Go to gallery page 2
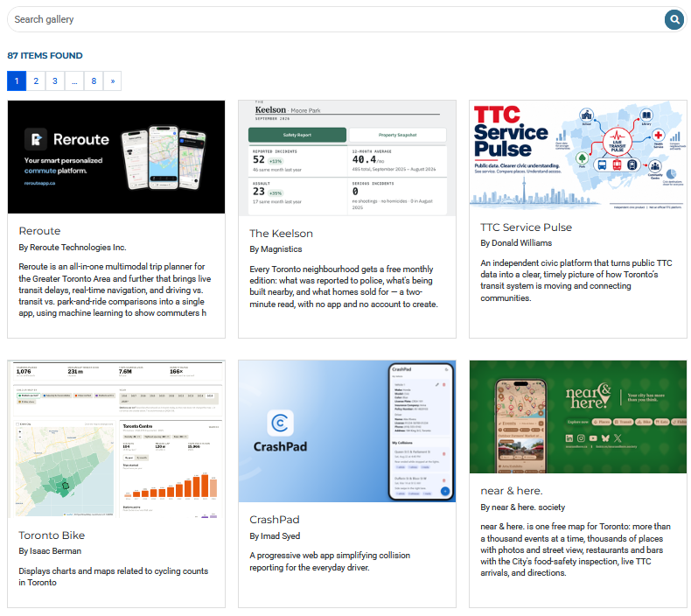The width and height of the screenshot is (691, 616). coord(36,81)
